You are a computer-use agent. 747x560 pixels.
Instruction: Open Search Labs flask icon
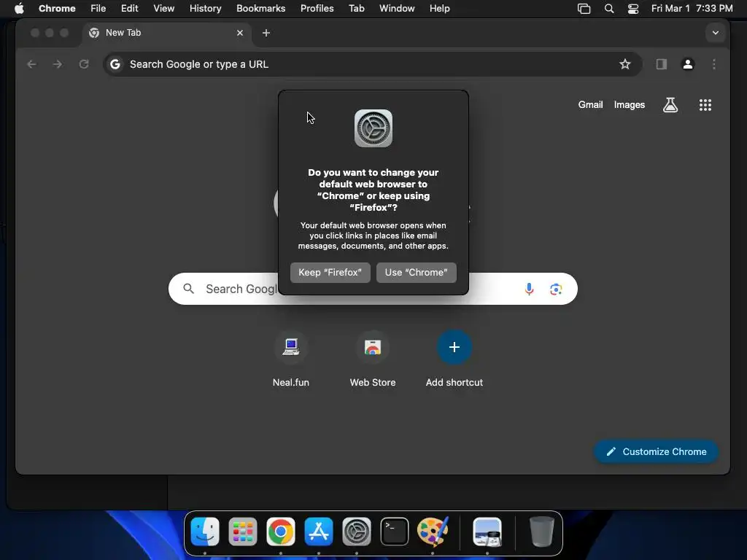point(670,105)
